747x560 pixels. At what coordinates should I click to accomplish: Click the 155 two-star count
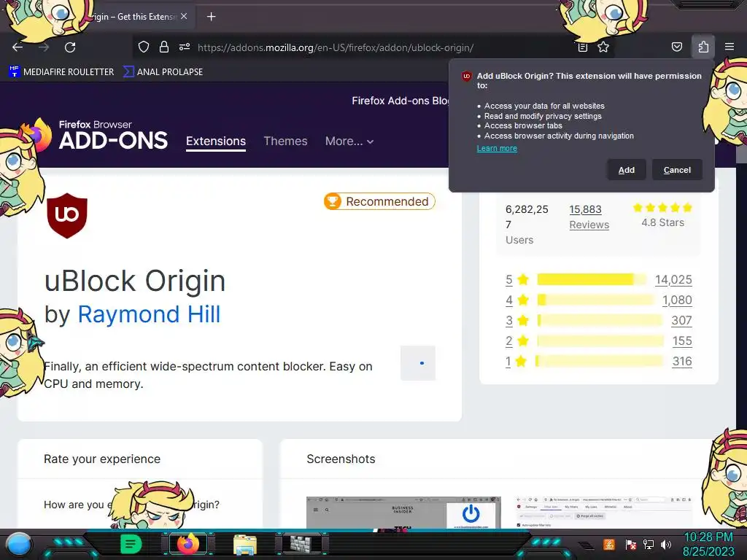[x=682, y=341]
